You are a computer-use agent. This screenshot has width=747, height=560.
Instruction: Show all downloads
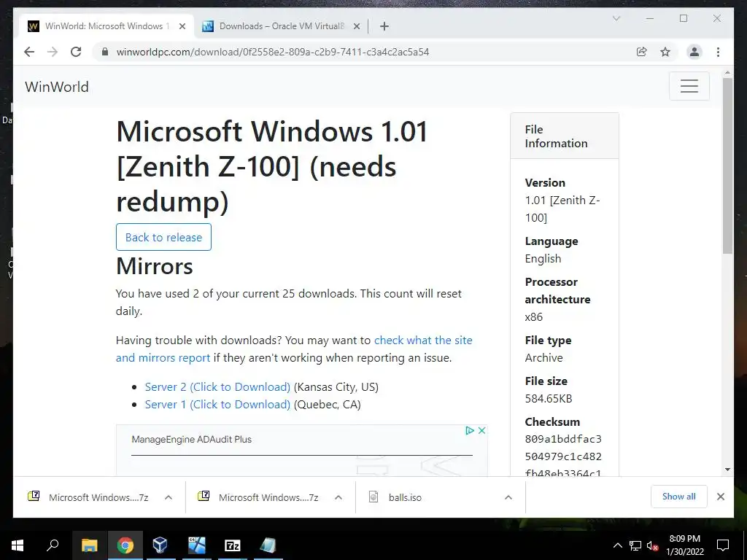click(x=679, y=497)
